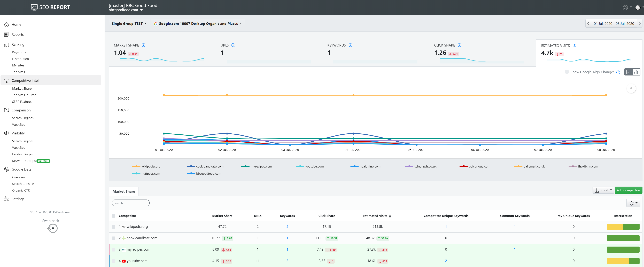Collapse sidebar with Swap back arrow
The height and width of the screenshot is (267, 644).
point(52,228)
